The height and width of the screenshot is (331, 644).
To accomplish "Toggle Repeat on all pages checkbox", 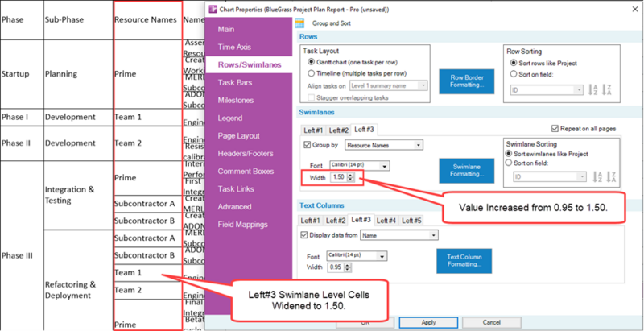I will [x=556, y=129].
